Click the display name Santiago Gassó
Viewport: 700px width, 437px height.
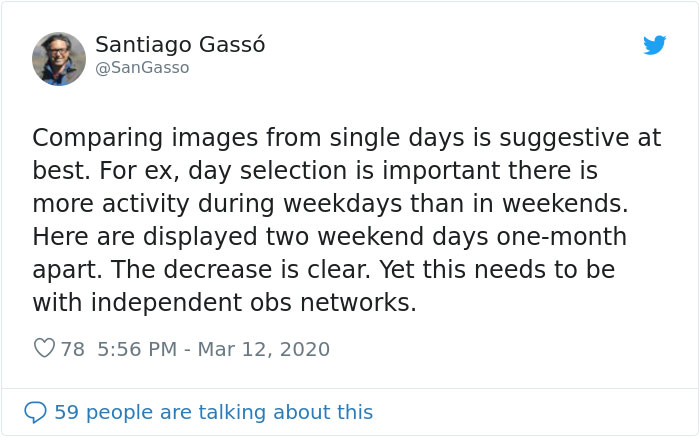180,45
